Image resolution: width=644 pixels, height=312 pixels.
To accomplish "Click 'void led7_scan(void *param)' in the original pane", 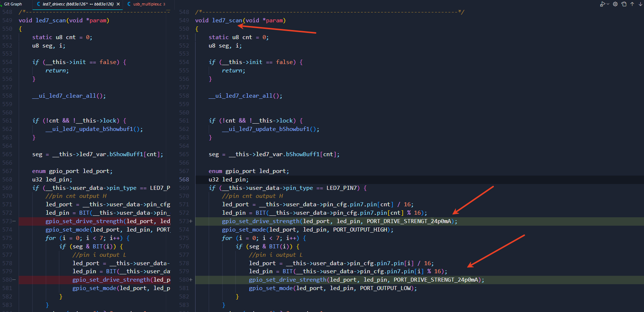I will click(x=64, y=20).
